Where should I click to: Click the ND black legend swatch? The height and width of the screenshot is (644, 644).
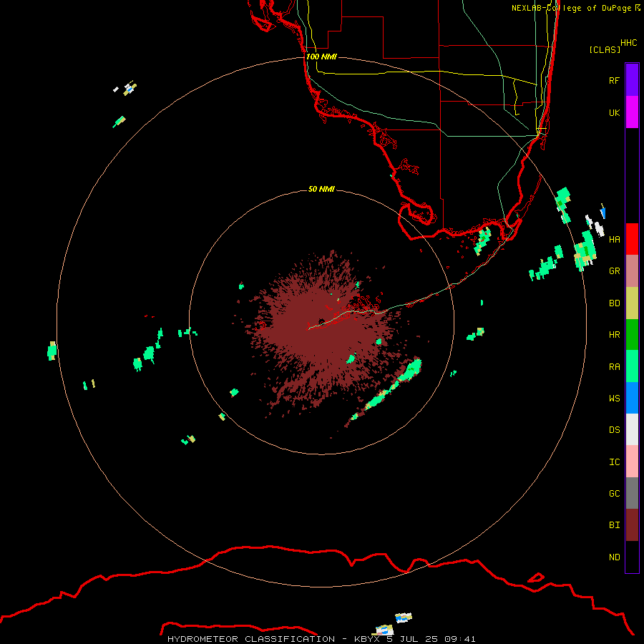point(632,557)
